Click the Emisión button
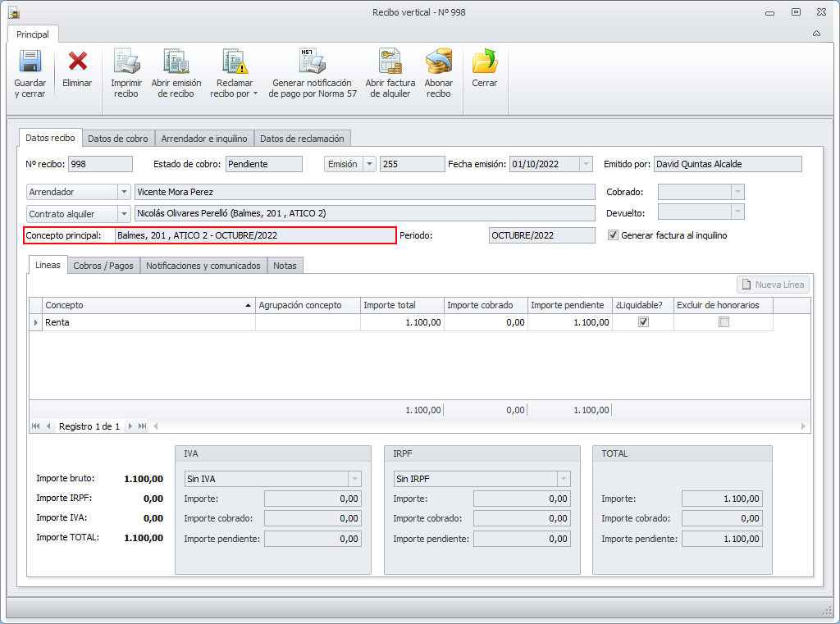Viewport: 840px width, 624px height. click(x=343, y=164)
